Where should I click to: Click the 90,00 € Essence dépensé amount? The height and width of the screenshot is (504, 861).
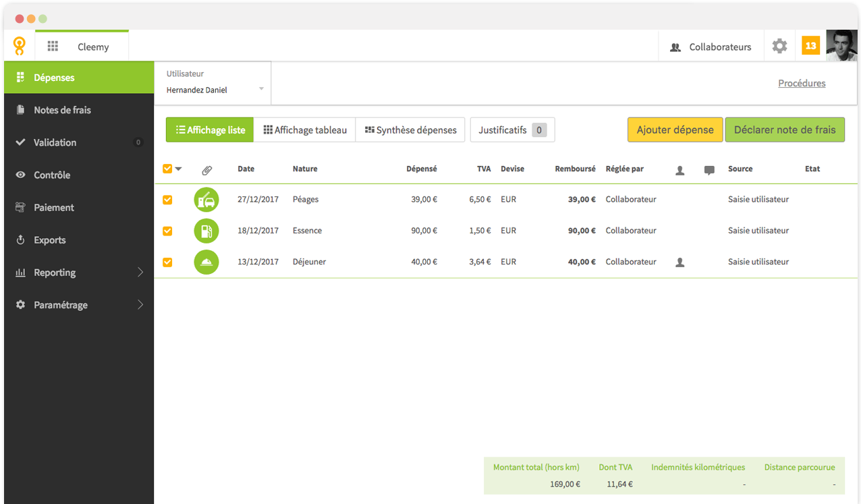click(424, 230)
